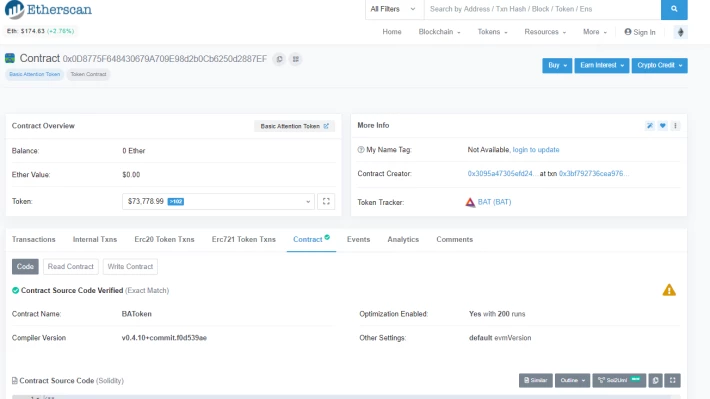This screenshot has height=399, width=710.
Task: Open the BAT (BAT) token tracker link
Action: pyautogui.click(x=494, y=202)
